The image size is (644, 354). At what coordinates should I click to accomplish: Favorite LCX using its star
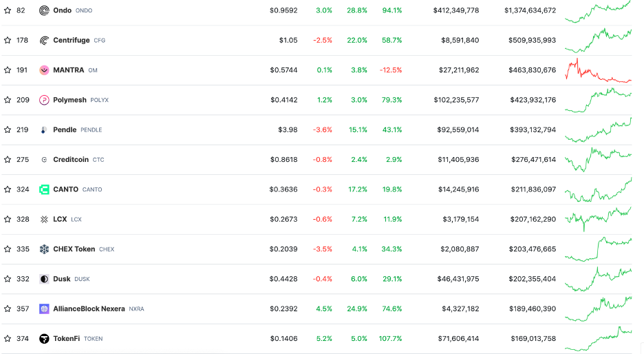[x=8, y=219]
